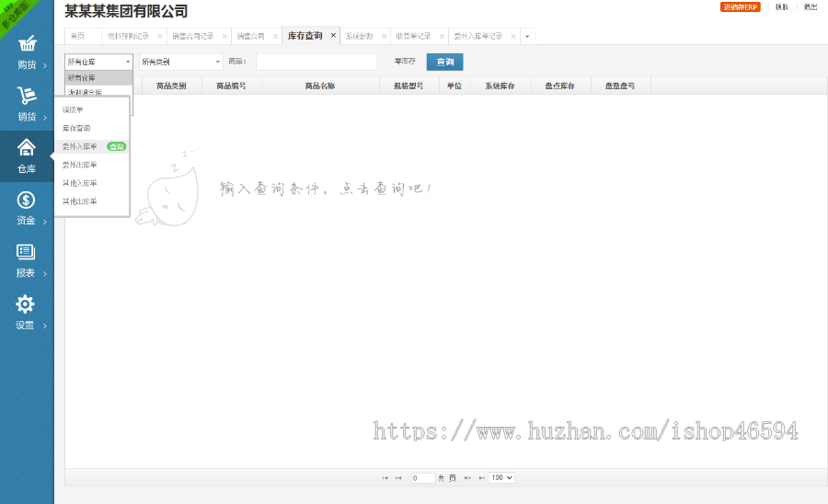Sort by the 盘点库存 column header
The height and width of the screenshot is (504, 828).
click(560, 86)
